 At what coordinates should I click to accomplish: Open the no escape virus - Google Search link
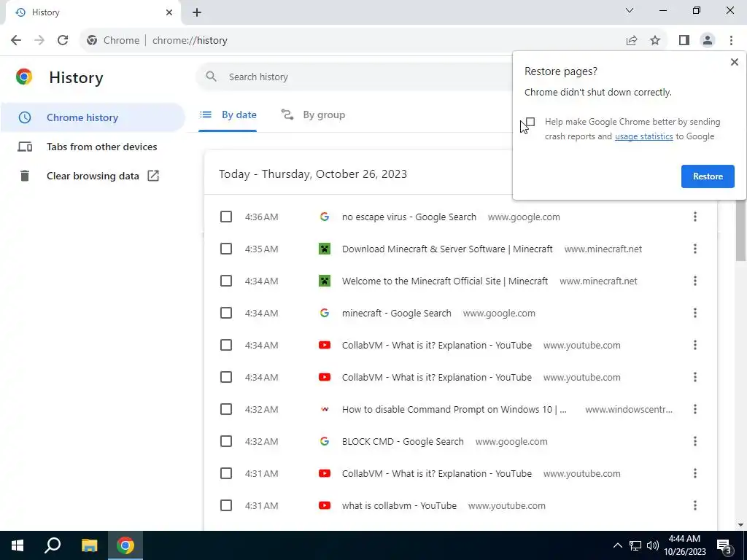409,217
